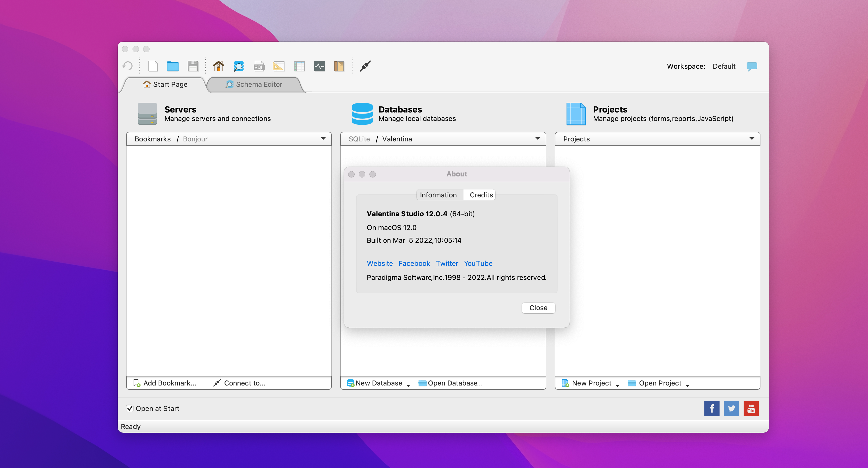
Task: Open the Website link in About dialog
Action: (379, 263)
